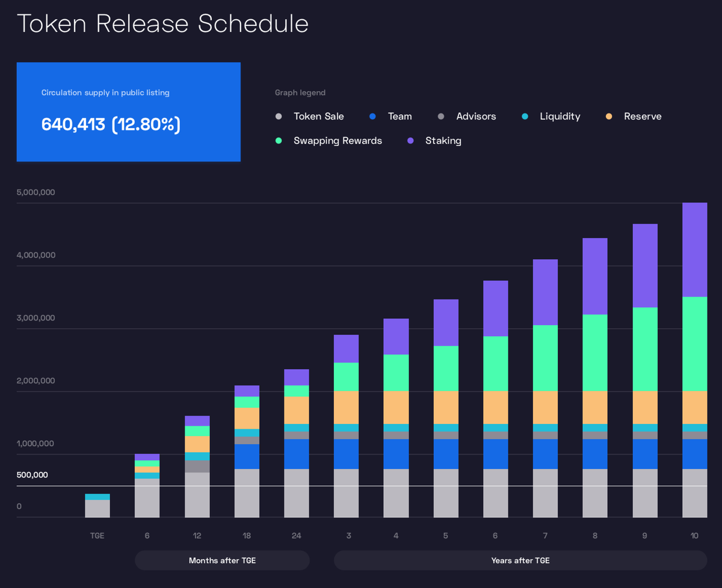Toggle the Swapping Rewards legend label
Image resolution: width=722 pixels, height=588 pixels.
click(338, 141)
